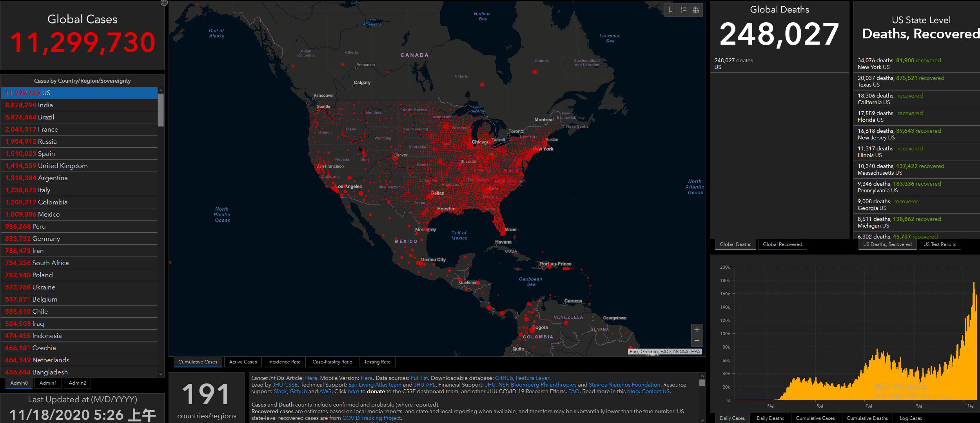Open the map bookmarks icon
Screen dimensions: 980x423
pos(671,10)
